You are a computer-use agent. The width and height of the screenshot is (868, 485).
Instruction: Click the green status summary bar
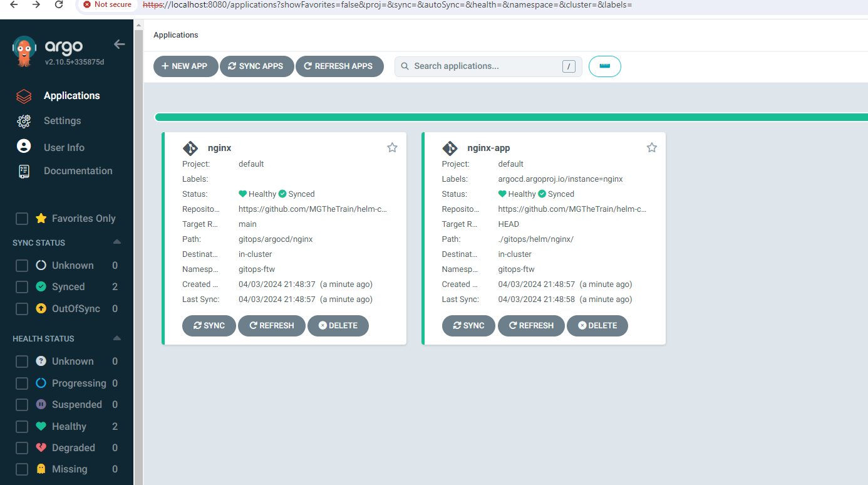click(511, 117)
